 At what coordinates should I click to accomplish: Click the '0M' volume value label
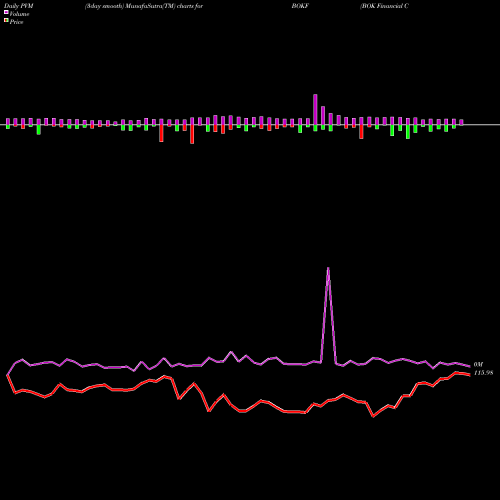[x=478, y=365]
